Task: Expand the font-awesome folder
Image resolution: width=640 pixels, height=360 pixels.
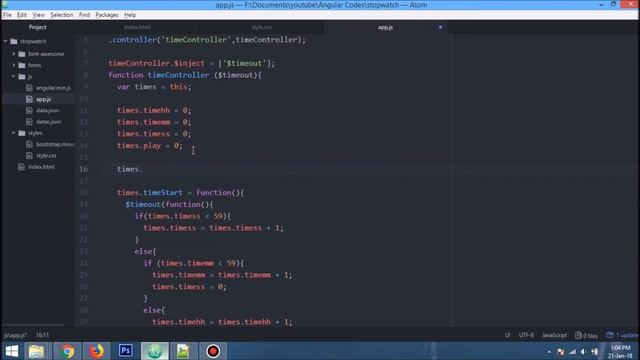Action: [x=13, y=53]
